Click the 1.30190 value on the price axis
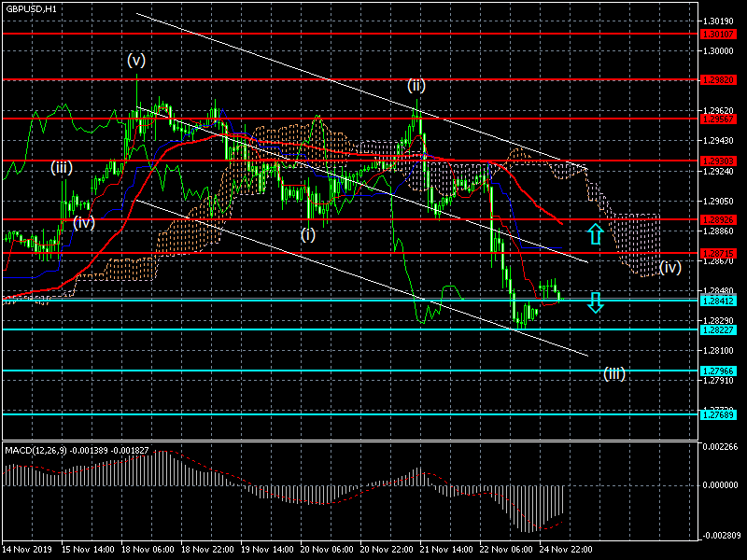 (x=718, y=21)
